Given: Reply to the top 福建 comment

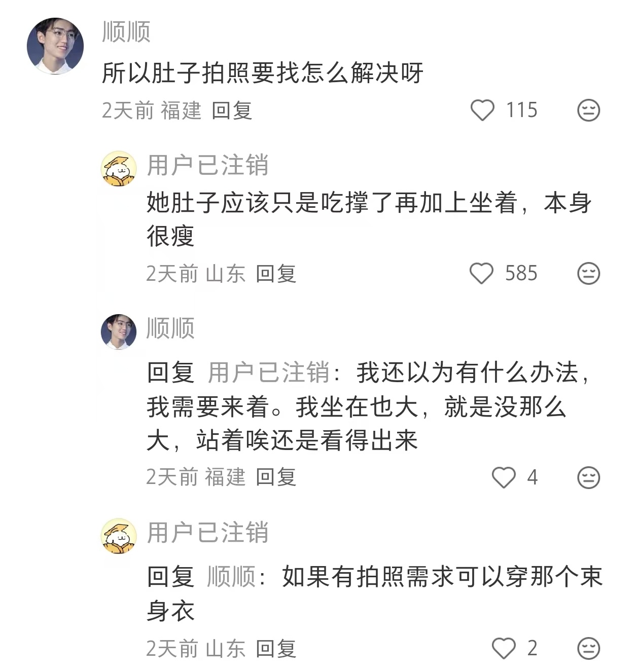Looking at the screenshot, I should tap(232, 110).
